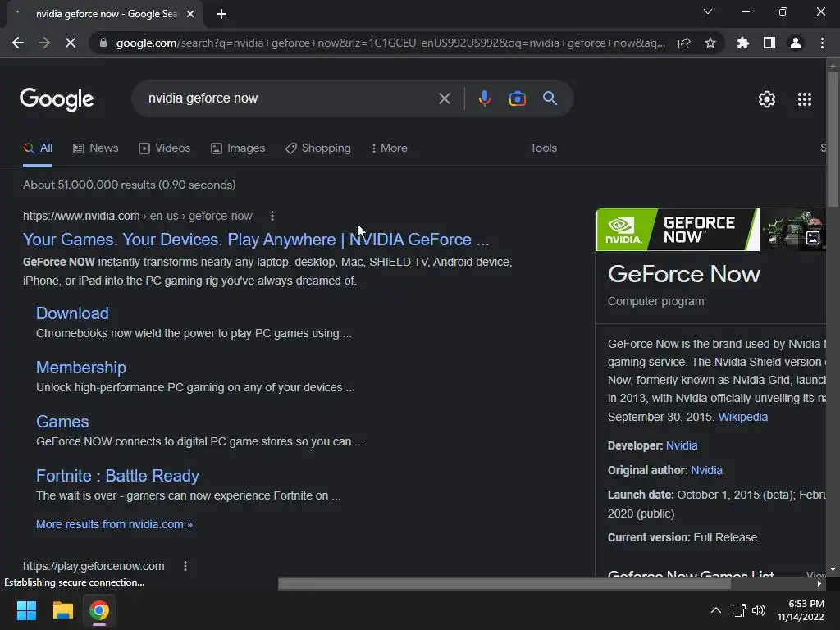Open the Wikipedia link in panel
Viewport: 840px width, 630px height.
coord(742,417)
